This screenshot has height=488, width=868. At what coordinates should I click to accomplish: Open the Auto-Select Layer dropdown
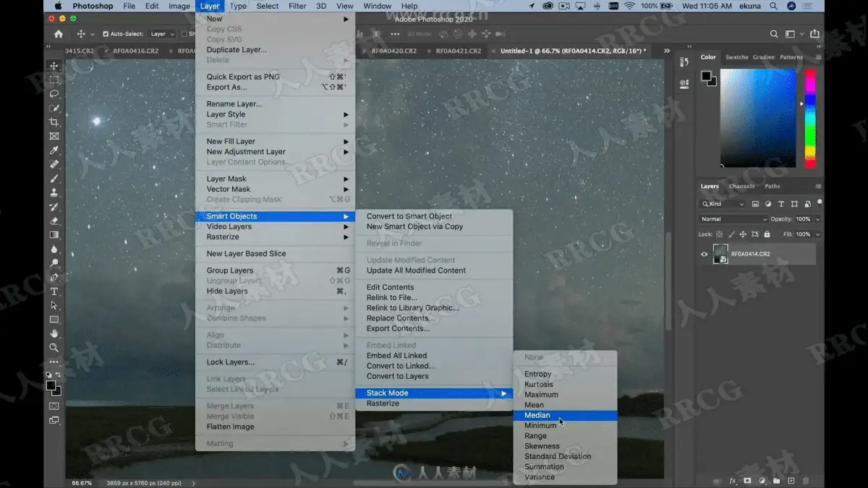(162, 34)
